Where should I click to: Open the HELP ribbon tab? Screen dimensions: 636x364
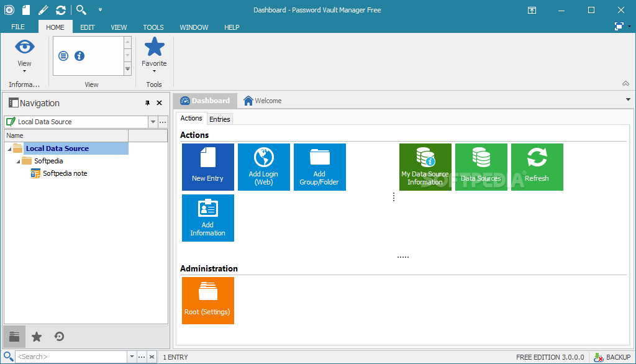[232, 27]
